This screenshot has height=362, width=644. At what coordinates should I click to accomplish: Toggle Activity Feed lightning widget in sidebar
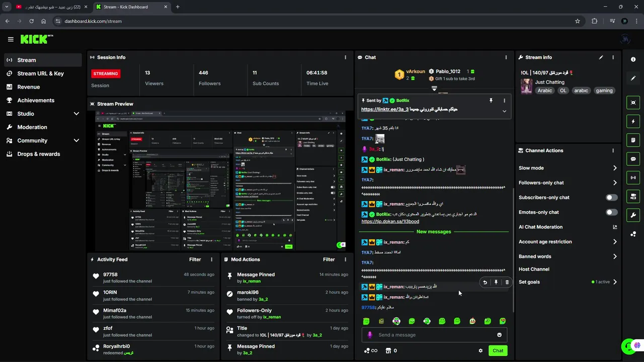coord(633,121)
